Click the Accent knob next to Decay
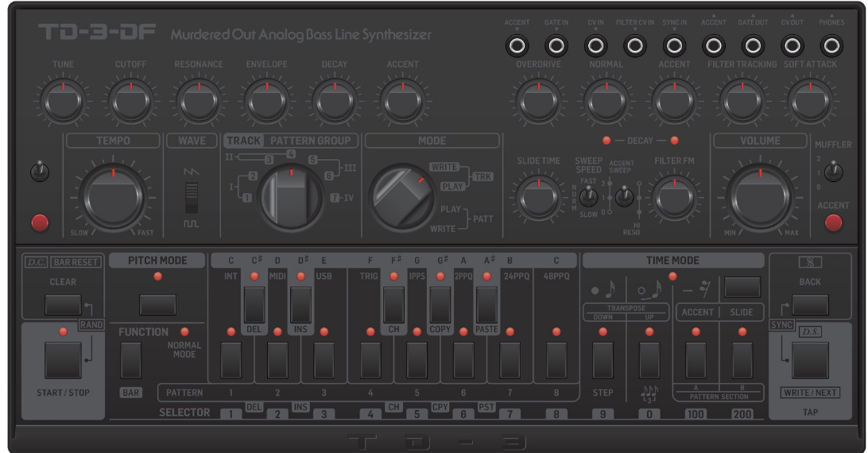Viewport: 868px width, 453px height. (x=402, y=102)
